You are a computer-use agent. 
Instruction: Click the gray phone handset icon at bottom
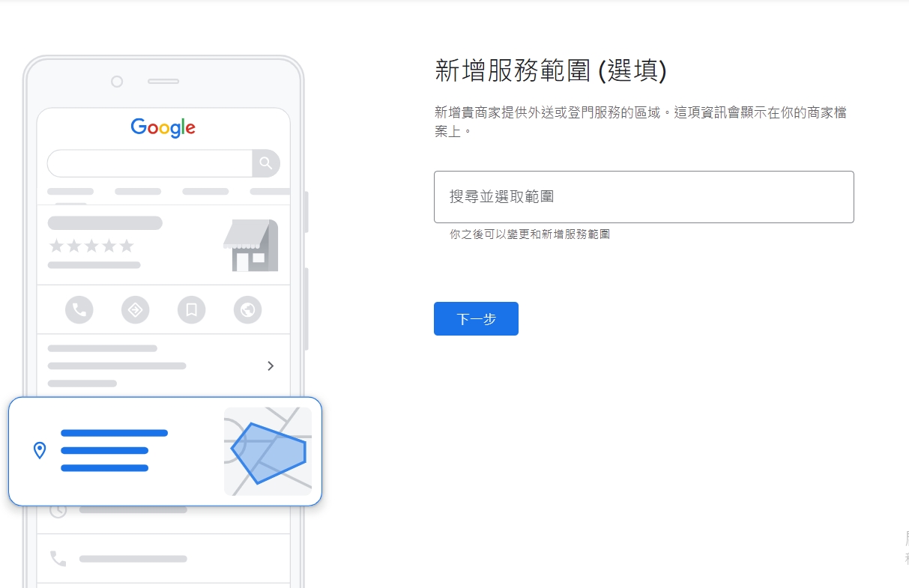coord(58,559)
